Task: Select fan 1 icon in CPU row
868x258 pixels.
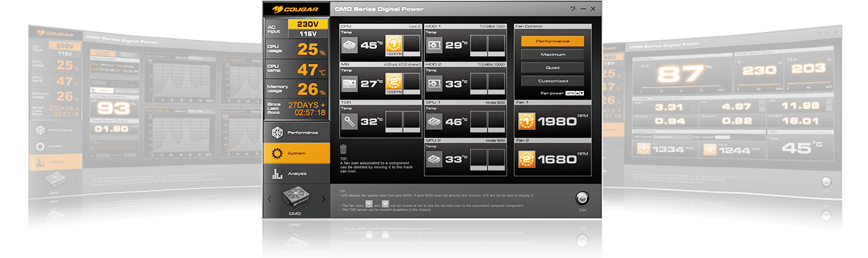Action: tap(394, 45)
